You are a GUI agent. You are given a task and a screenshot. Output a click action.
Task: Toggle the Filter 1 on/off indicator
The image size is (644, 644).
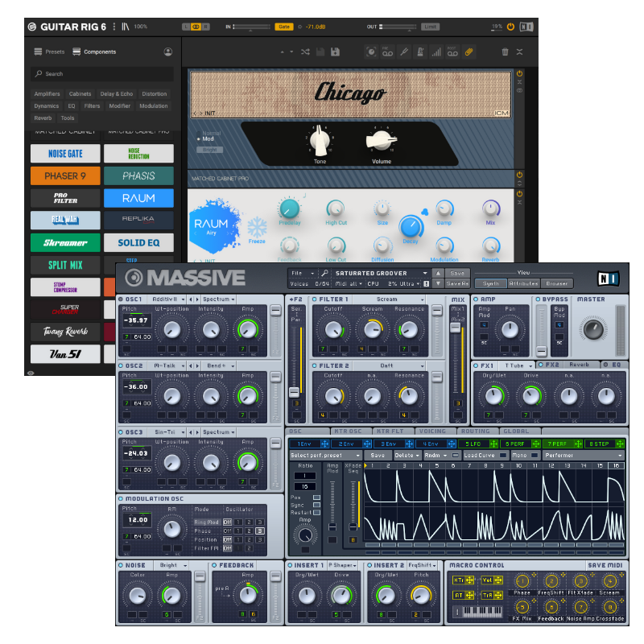(315, 299)
